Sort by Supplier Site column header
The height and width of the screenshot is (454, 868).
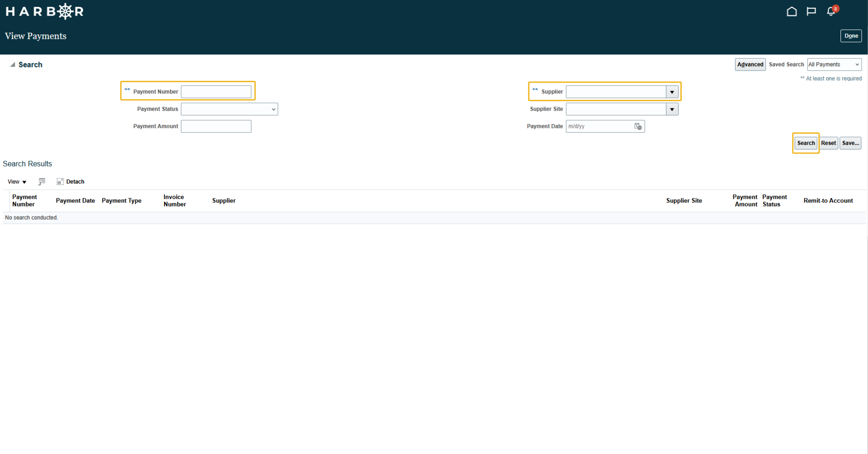tap(684, 201)
